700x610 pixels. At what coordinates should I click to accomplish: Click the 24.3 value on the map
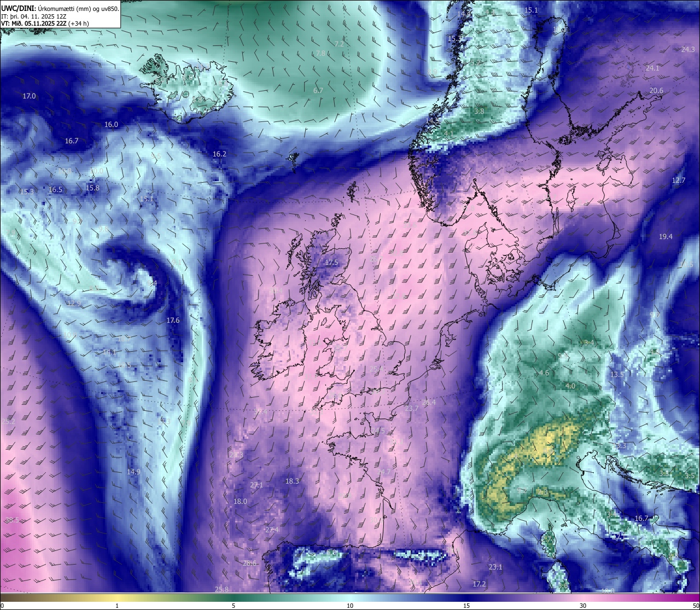pos(688,50)
